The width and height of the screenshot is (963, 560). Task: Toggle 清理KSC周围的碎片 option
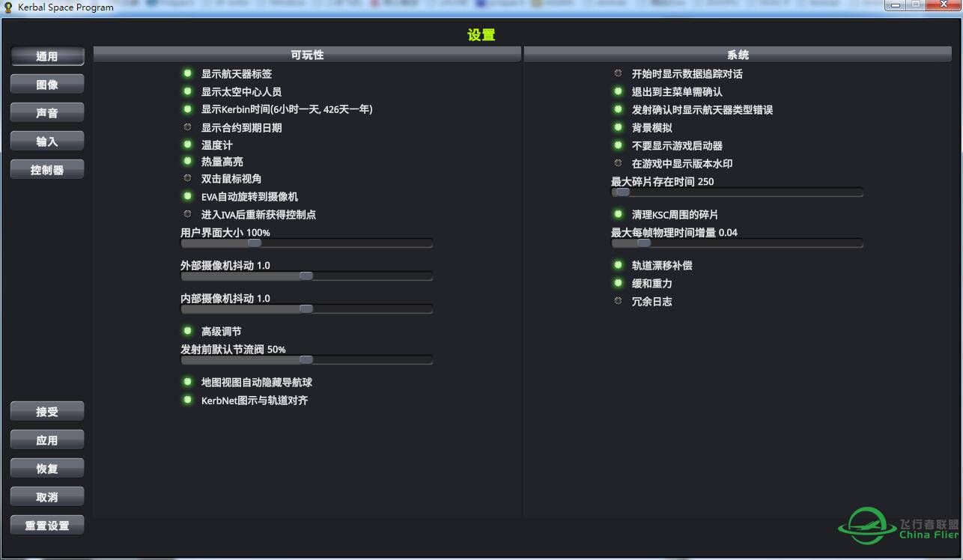(x=618, y=214)
